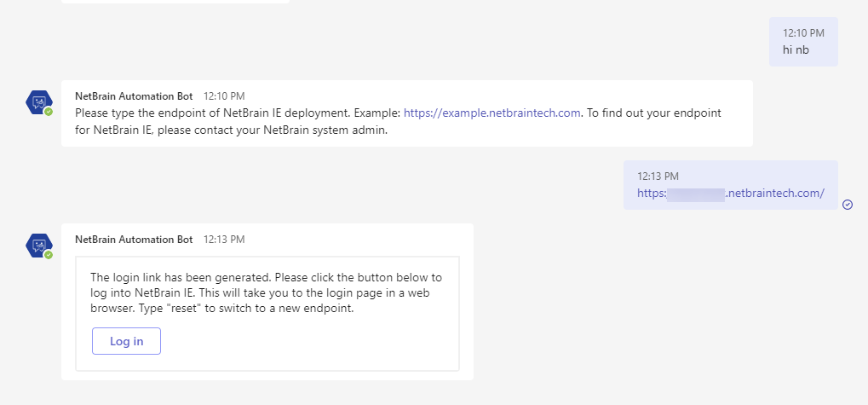Click the bot avatar beside the endpoint prompt message
Viewport: 868px width, 405px height.
(x=38, y=102)
